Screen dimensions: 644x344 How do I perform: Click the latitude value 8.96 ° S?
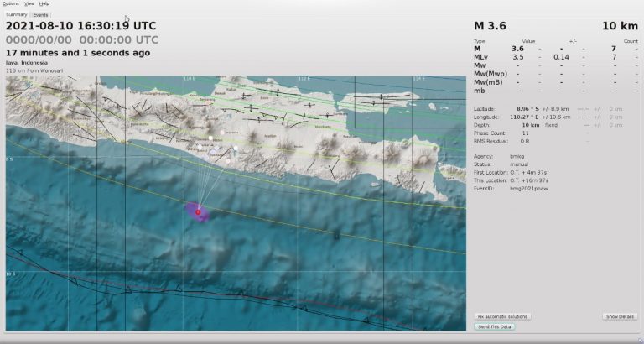pos(527,109)
